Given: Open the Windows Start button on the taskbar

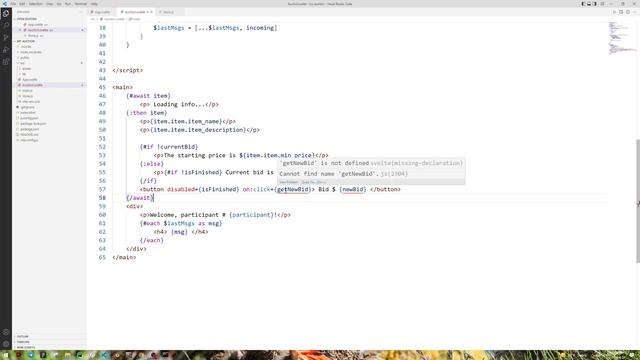Looking at the screenshot, I should [6, 355].
